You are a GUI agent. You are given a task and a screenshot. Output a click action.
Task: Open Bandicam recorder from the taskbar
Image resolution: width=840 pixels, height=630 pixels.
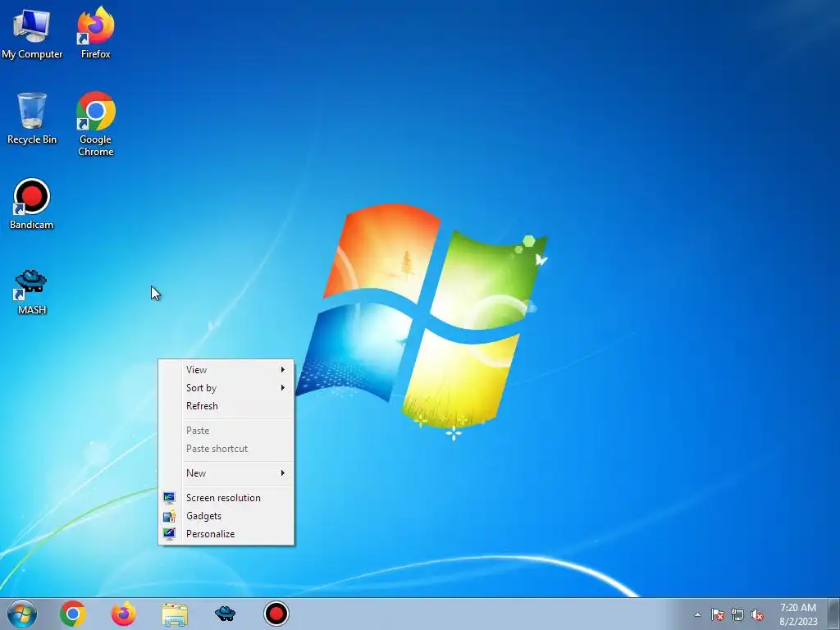(x=276, y=614)
